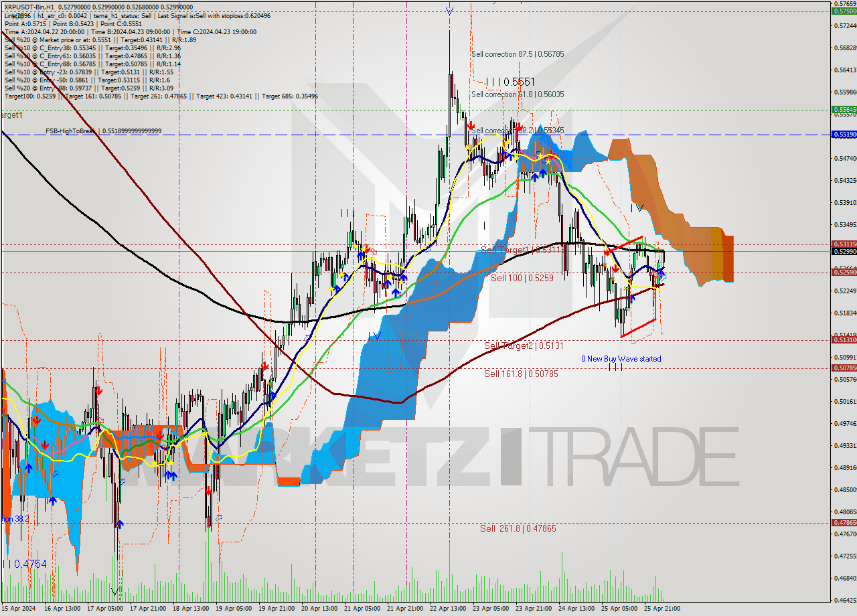Click the 'Sell correction 38.2 | 0.55345' label
Viewport: 857px width, 616px height.
click(518, 131)
